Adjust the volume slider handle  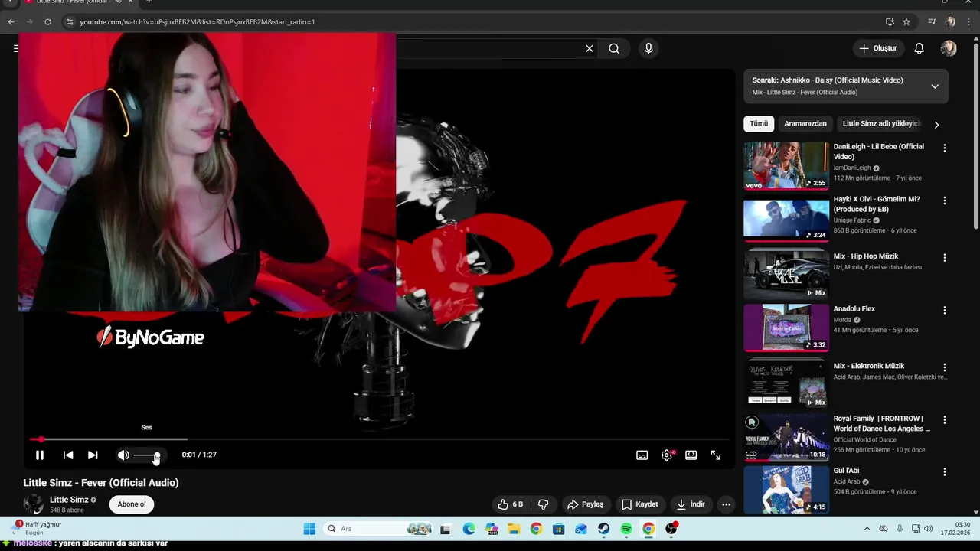tap(157, 455)
